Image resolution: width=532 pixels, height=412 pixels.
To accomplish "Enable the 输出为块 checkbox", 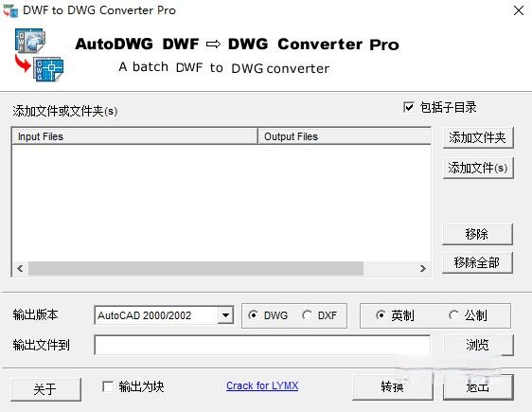I will pyautogui.click(x=108, y=386).
